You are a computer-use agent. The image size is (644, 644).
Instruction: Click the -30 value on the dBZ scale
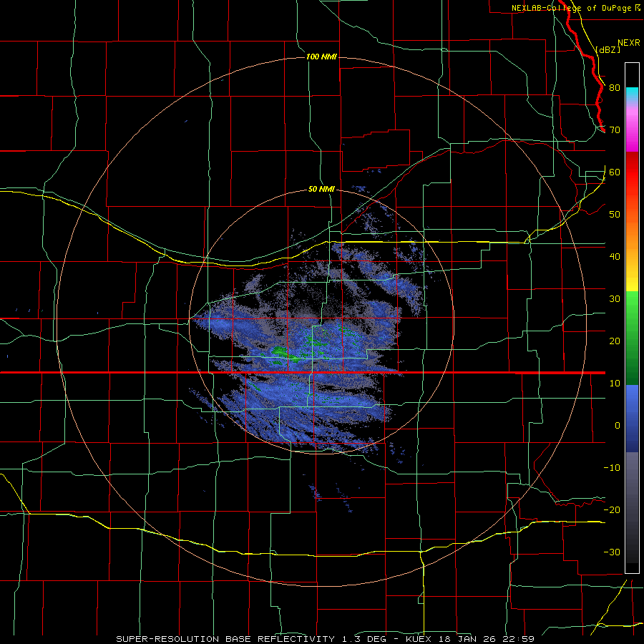(612, 552)
